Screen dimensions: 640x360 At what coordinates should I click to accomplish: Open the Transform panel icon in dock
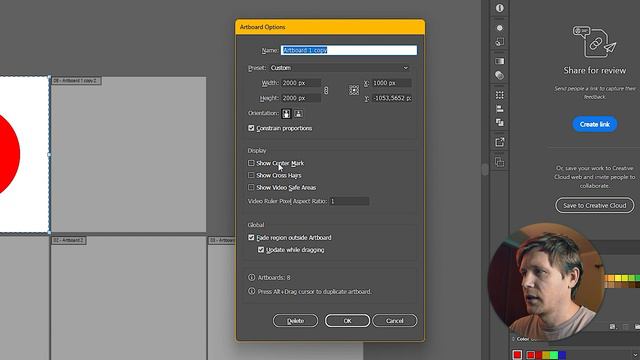[x=500, y=95]
